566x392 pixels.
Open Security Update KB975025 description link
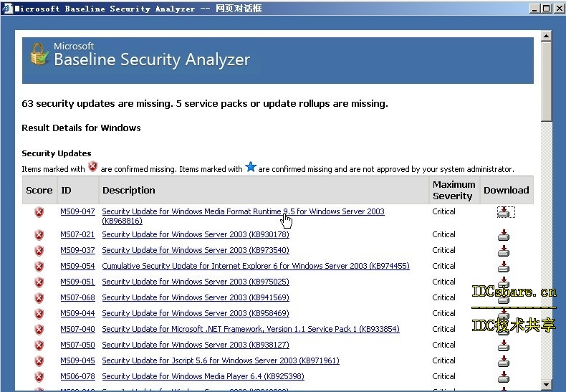[x=196, y=282]
